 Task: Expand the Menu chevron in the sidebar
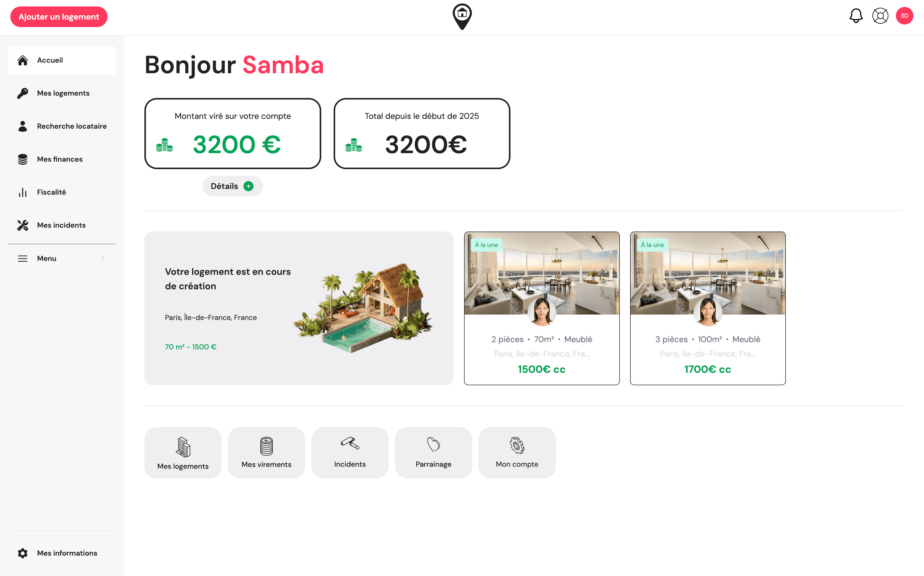pos(103,258)
